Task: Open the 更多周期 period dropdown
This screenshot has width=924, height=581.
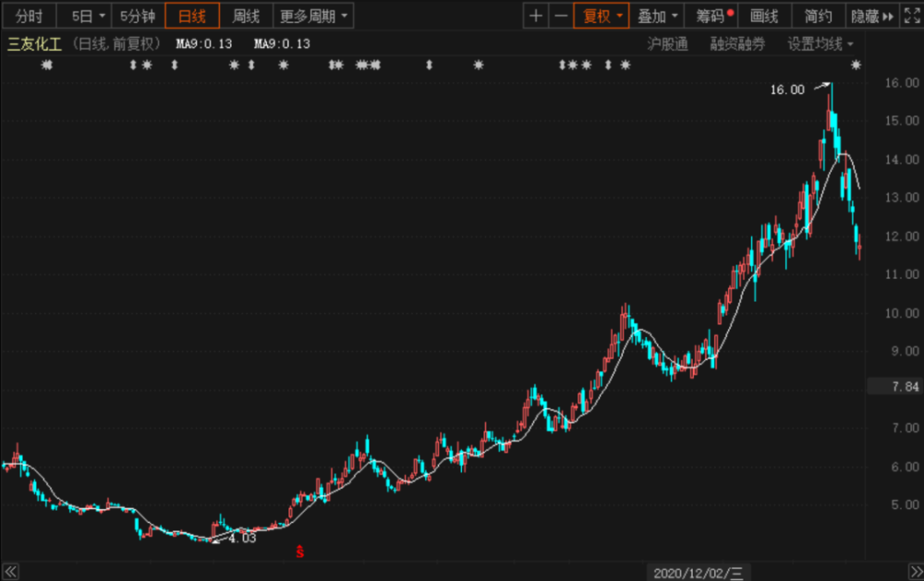Action: 315,16
